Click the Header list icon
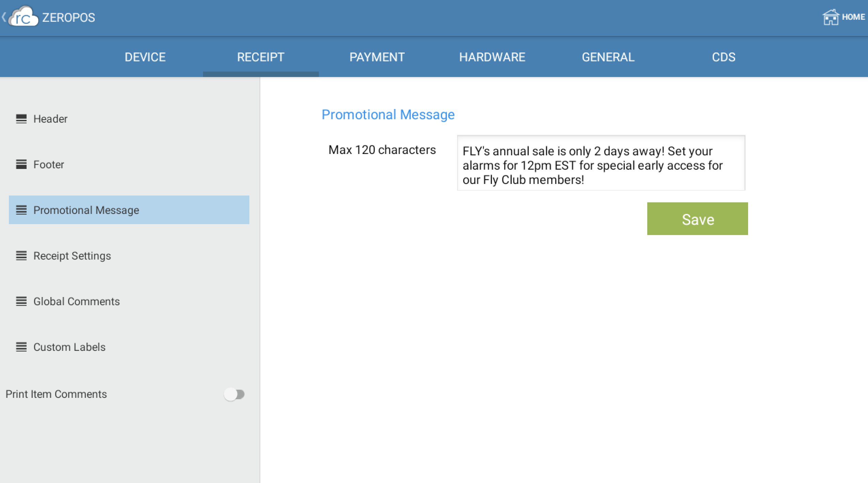 (21, 119)
